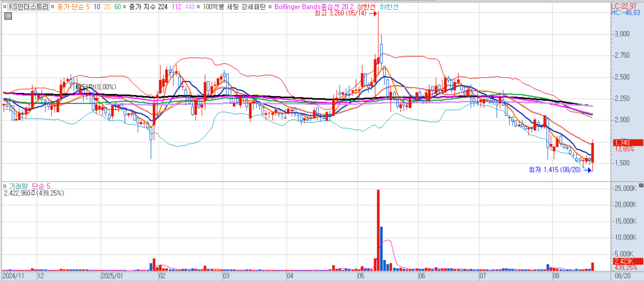This screenshot has width=644, height=281.
Task: Click the blue 10-period moving average value
Action: [x=97, y=7]
